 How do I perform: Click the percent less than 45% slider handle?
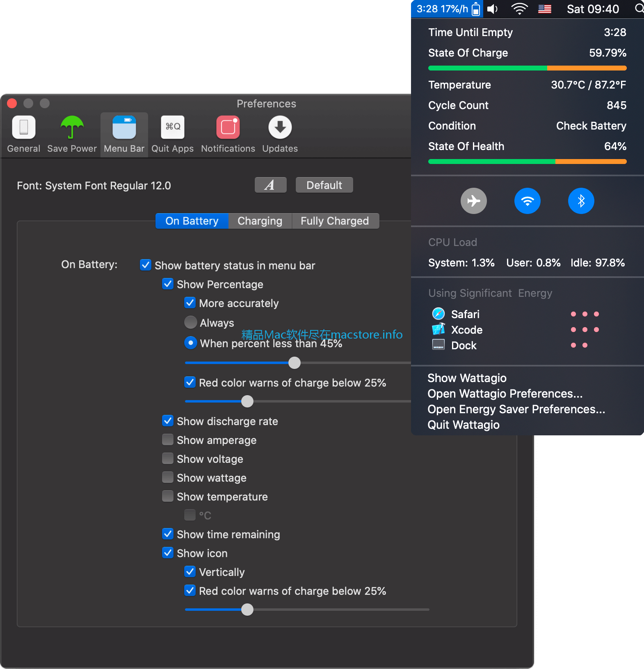[x=295, y=363]
